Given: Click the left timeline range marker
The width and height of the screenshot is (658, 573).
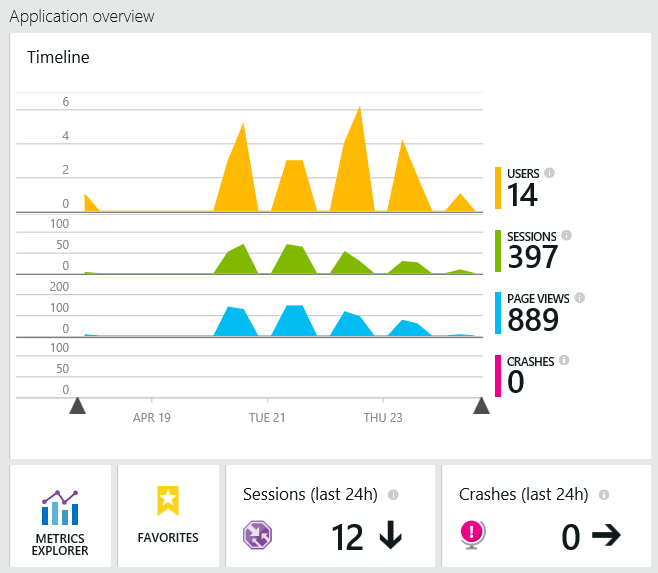Looking at the screenshot, I should [x=77, y=405].
